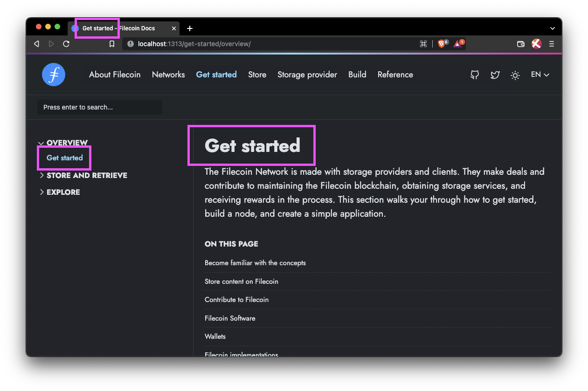588x391 pixels.
Task: Open the Twitter bird icon
Action: point(495,75)
